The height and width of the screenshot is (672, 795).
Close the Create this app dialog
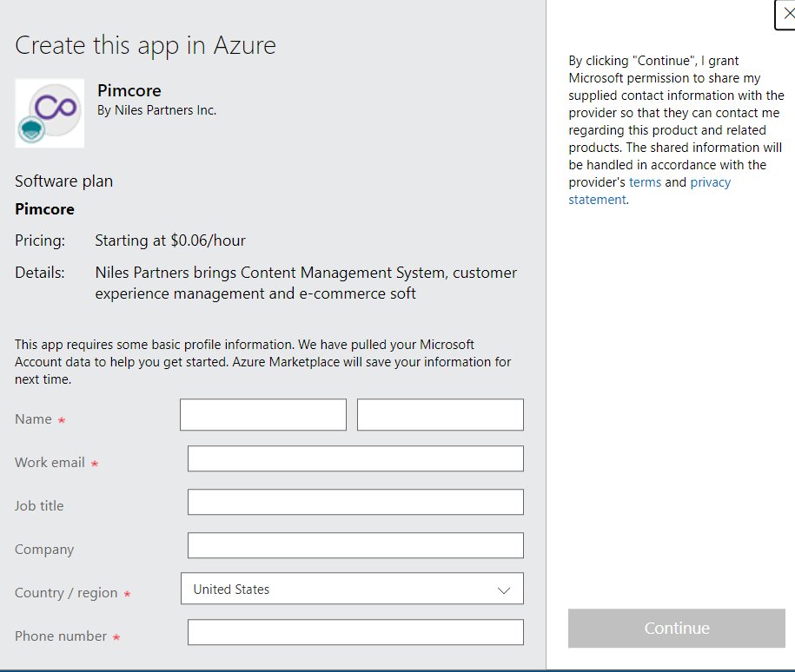tap(787, 14)
